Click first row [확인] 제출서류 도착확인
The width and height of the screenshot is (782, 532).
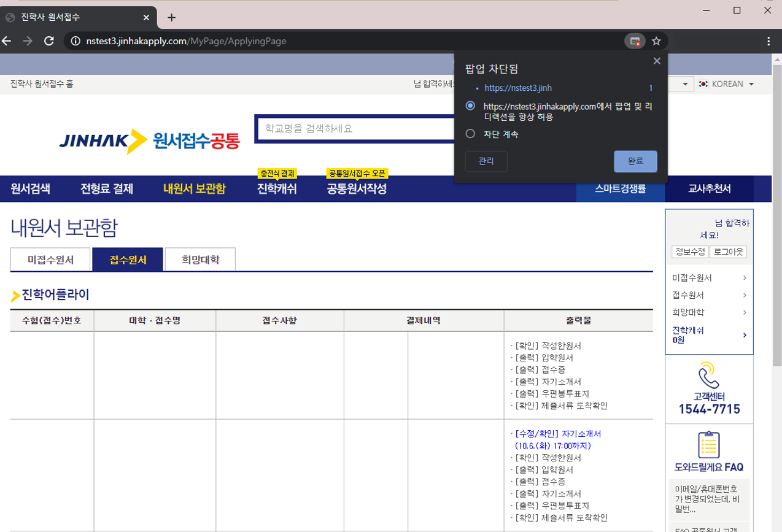[562, 406]
